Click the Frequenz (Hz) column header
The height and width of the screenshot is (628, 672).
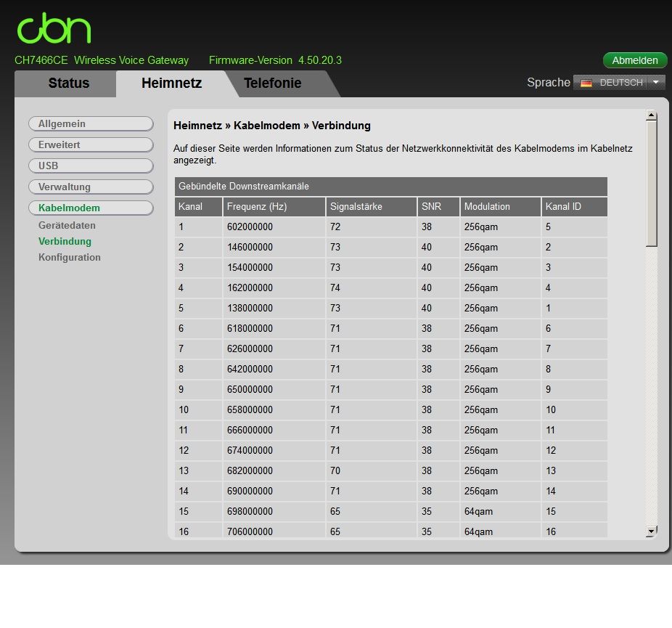coord(274,207)
